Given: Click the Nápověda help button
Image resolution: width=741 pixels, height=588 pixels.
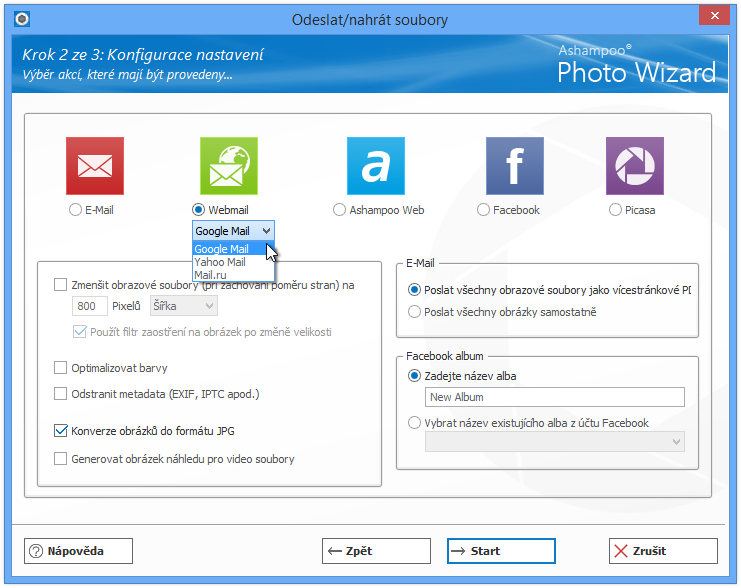Looking at the screenshot, I should click(78, 551).
